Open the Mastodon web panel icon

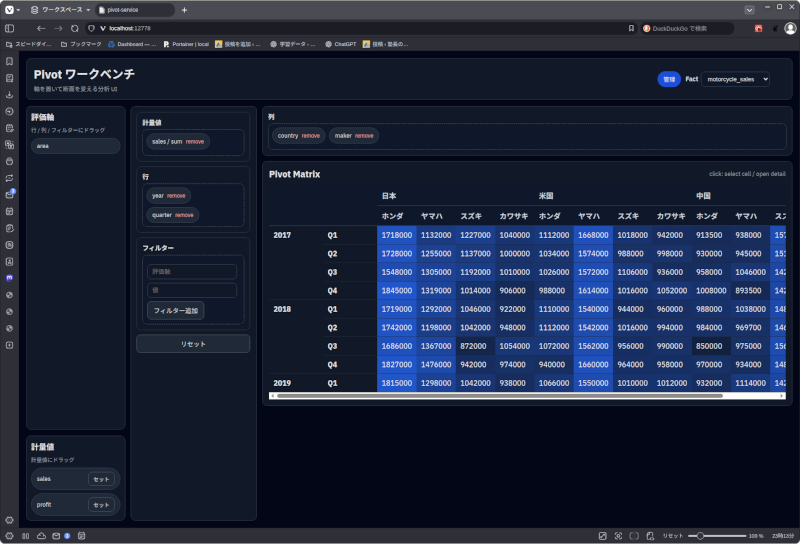9,277
